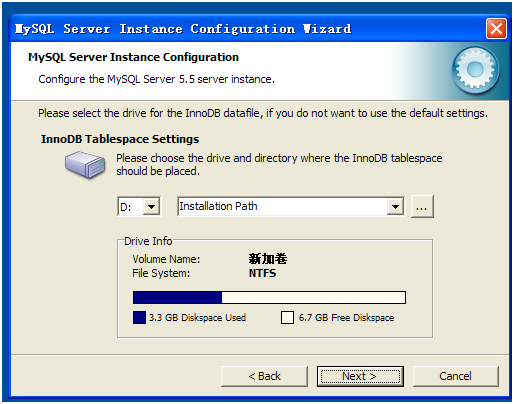Open the browse folder ellipsis button
This screenshot has height=404, width=514.
pos(422,207)
